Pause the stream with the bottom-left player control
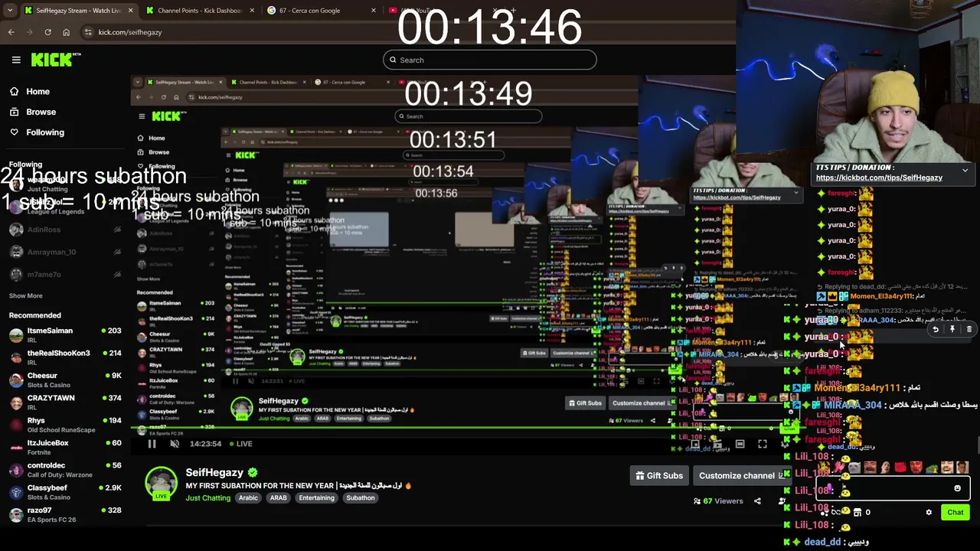Screen dimensions: 980x551 click(152, 444)
